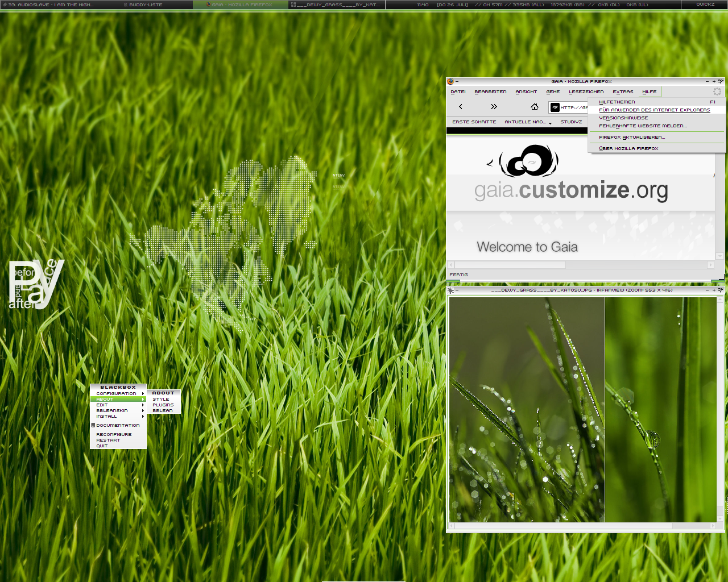Click the Restart entry in the Blackbox menu

108,440
